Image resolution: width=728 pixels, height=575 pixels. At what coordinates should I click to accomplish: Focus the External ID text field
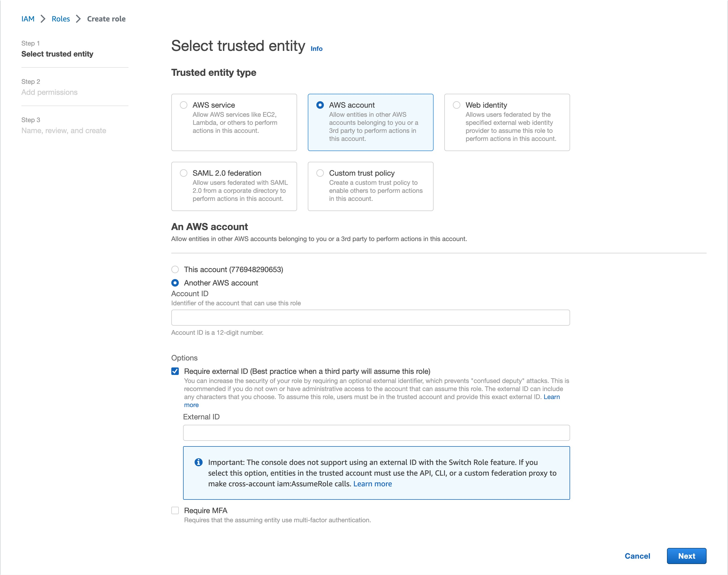pyautogui.click(x=376, y=433)
